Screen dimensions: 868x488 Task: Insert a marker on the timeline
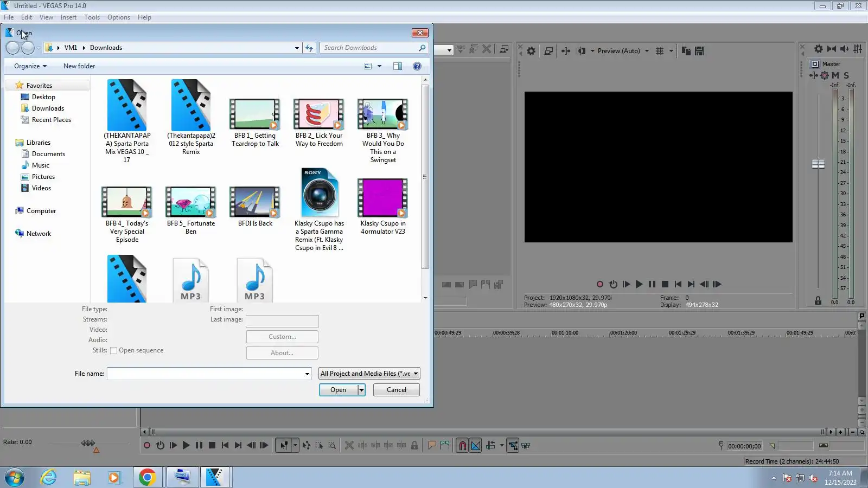(432, 446)
